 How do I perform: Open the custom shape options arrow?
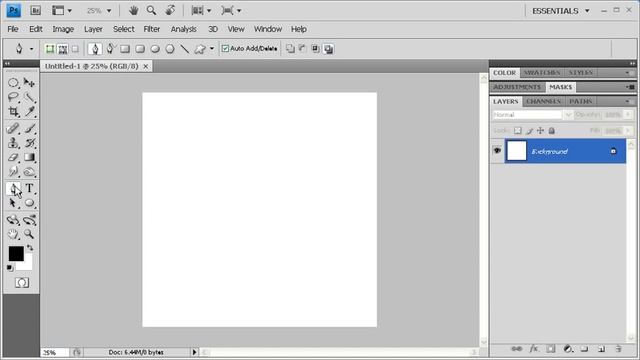coord(211,49)
